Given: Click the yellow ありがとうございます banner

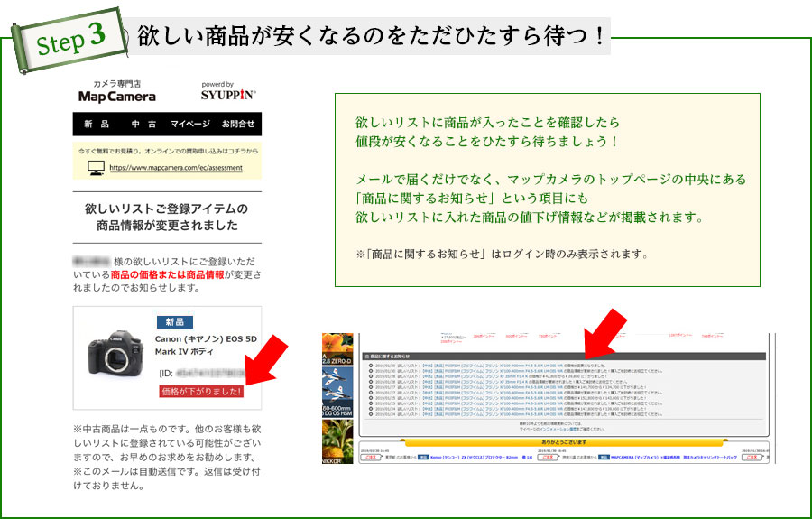Looking at the screenshot, I should [563, 442].
